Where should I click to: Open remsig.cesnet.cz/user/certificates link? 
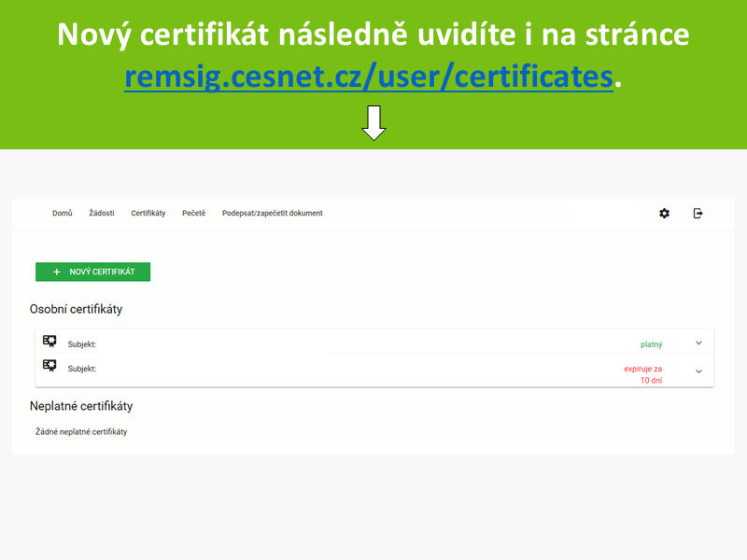[369, 77]
